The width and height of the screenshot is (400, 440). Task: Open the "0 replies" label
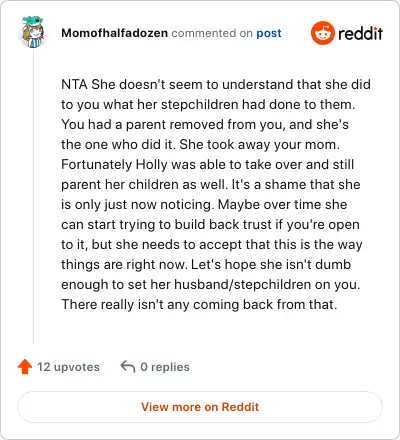165,367
